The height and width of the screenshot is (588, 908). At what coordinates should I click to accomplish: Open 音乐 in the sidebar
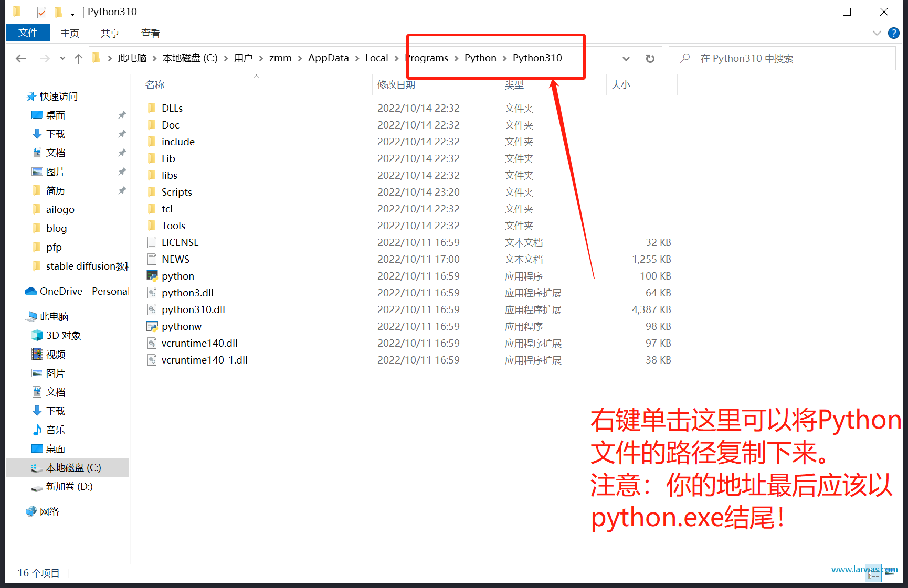[x=55, y=430]
